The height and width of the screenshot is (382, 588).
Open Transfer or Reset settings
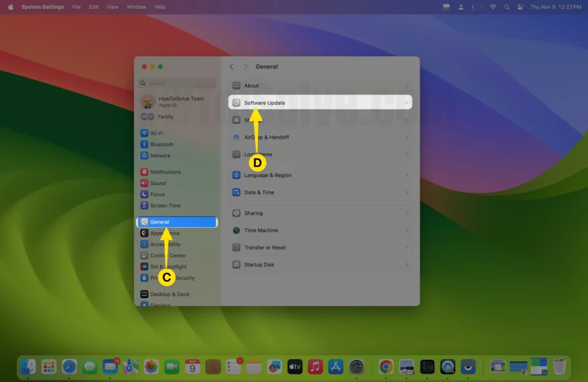click(265, 248)
